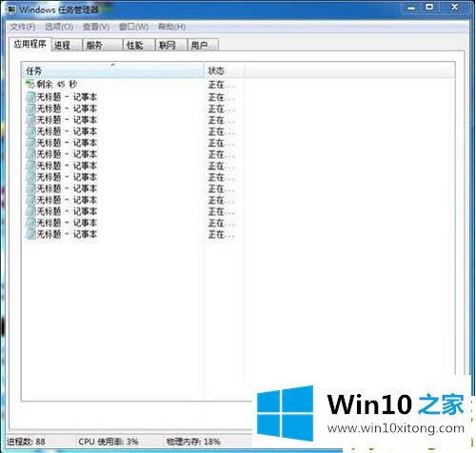The image size is (476, 453).
Task: Switch to the 服务 tab
Action: (x=103, y=46)
